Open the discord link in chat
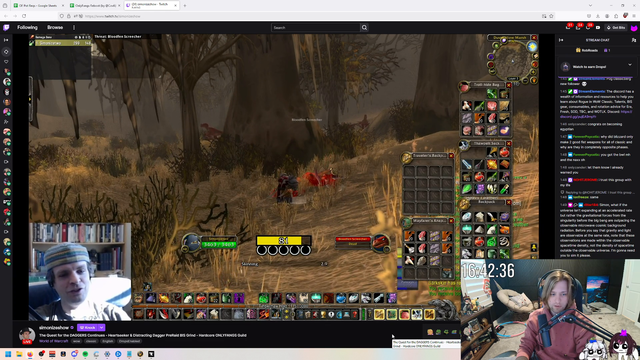640x360 pixels. pyautogui.click(x=596, y=114)
